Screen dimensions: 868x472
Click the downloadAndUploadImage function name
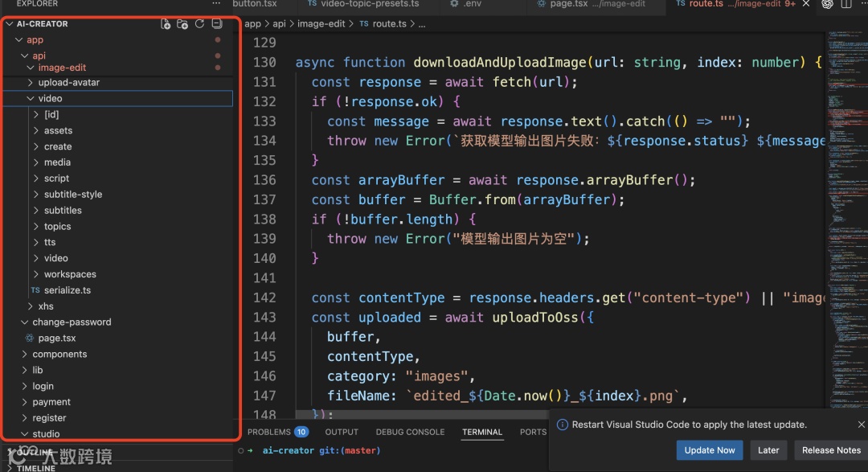pyautogui.click(x=500, y=62)
